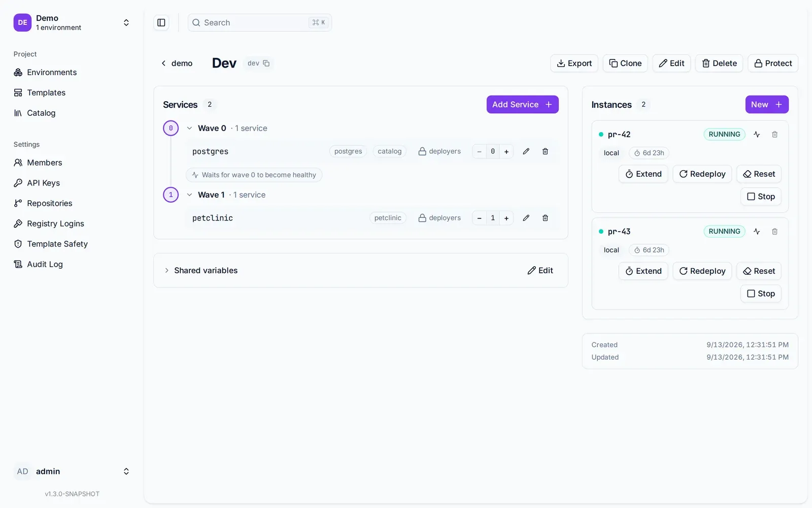Image resolution: width=812 pixels, height=508 pixels.
Task: Delete the petclinic service trash icon
Action: tap(545, 218)
